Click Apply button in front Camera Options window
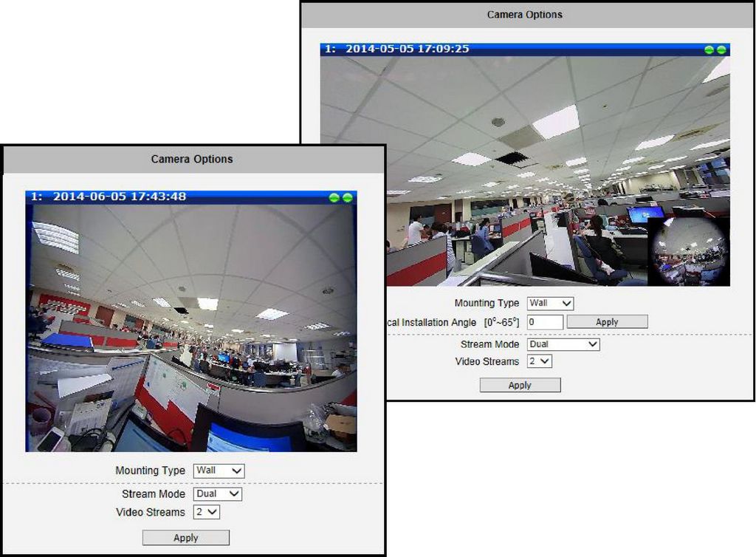This screenshot has width=756, height=557. (x=185, y=538)
